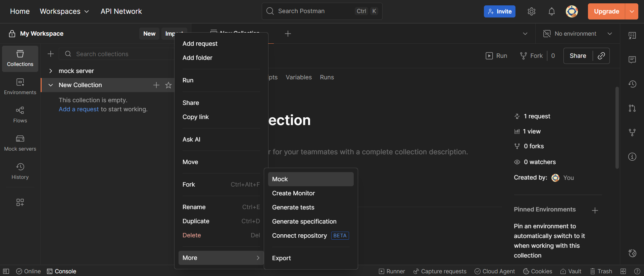Click the Fork button in collection header
The height and width of the screenshot is (276, 644).
coord(531,56)
